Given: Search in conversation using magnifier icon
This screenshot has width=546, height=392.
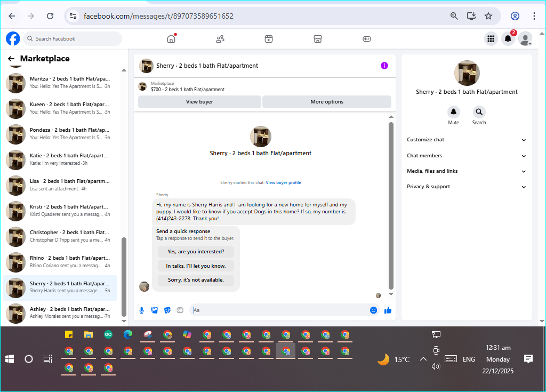Looking at the screenshot, I should 479,112.
